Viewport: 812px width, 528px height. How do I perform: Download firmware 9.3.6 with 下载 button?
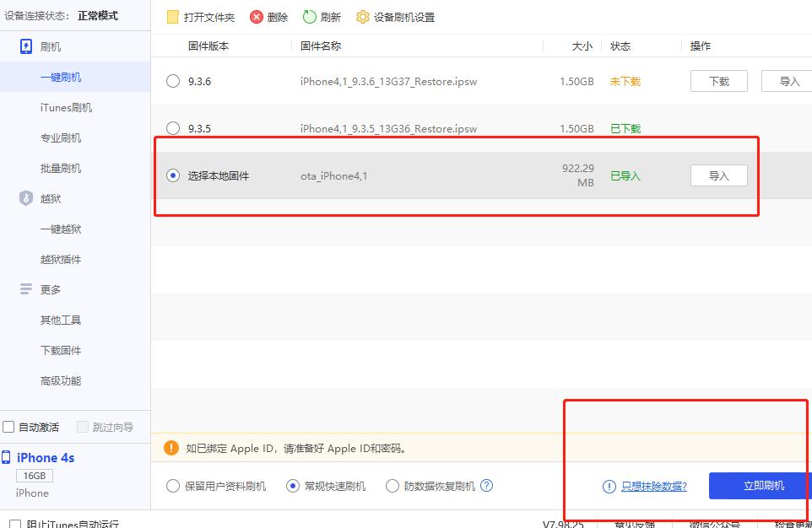coord(718,80)
